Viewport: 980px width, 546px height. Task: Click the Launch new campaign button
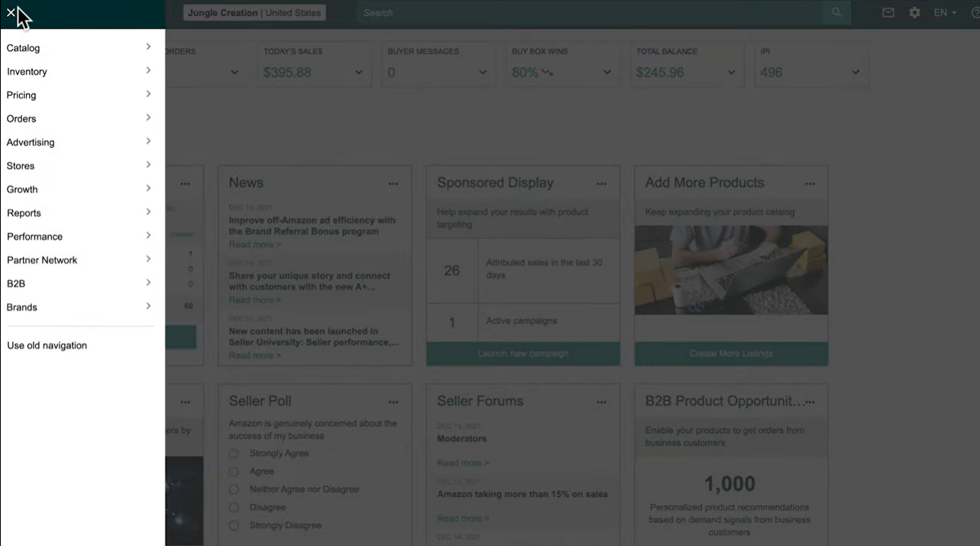[x=523, y=354]
